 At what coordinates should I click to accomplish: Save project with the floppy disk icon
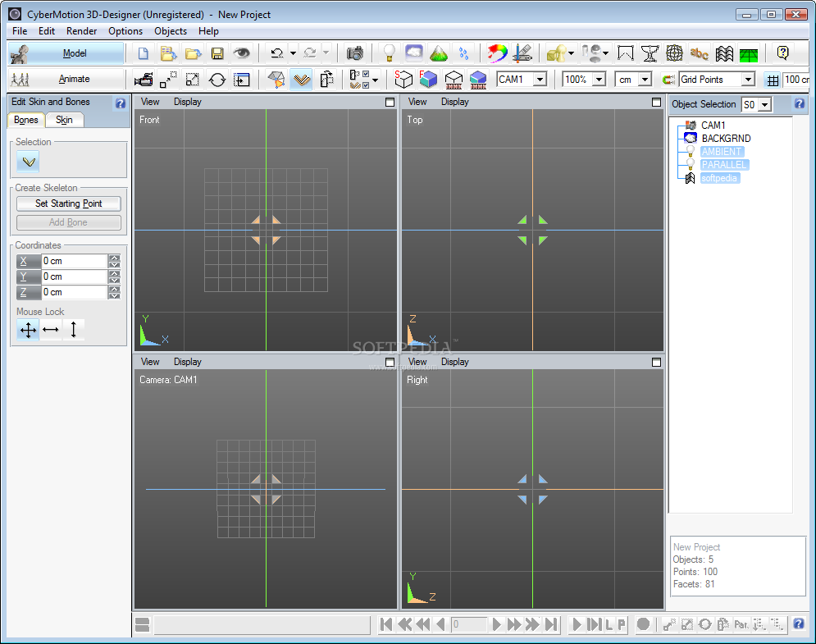217,53
